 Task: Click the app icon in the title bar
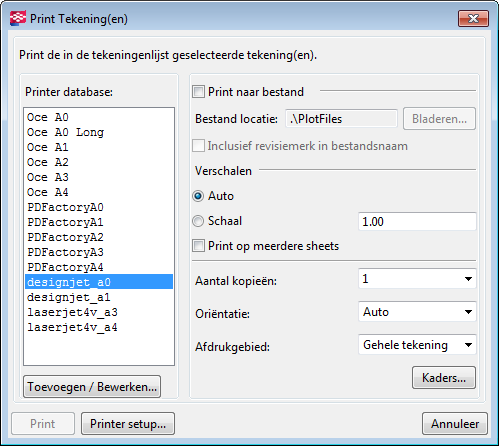18,18
